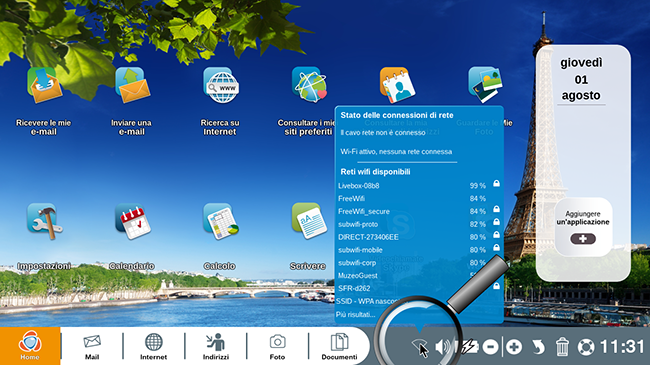Choose the FreeWifi network entry
This screenshot has width=650, height=365.
tap(419, 198)
